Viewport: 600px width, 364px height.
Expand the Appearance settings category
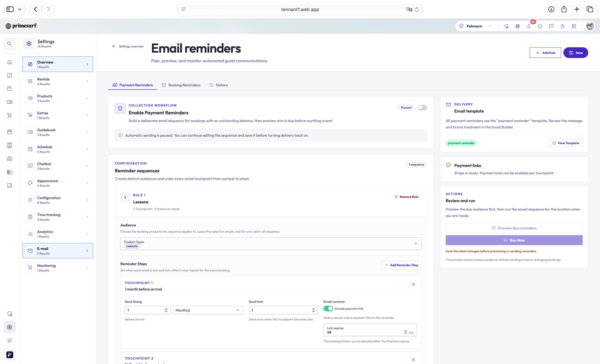click(58, 183)
